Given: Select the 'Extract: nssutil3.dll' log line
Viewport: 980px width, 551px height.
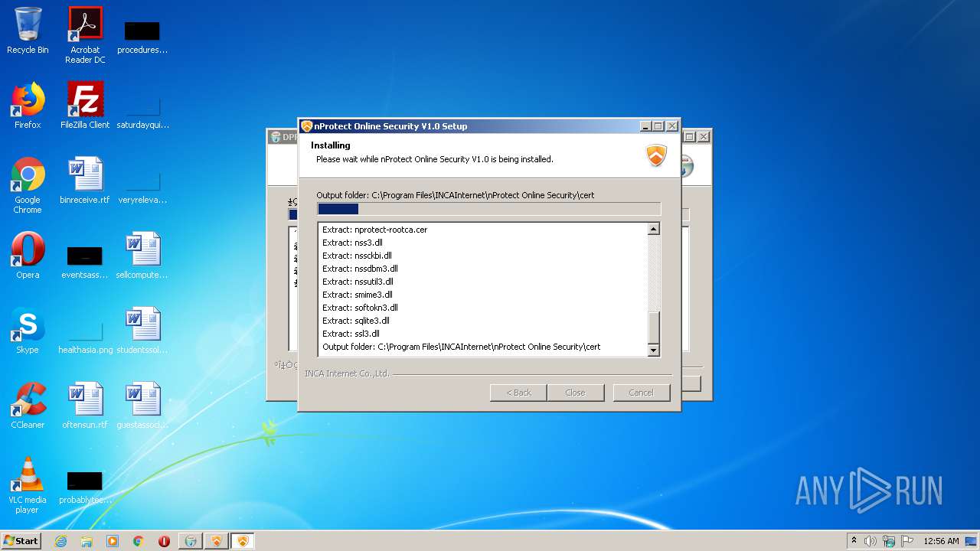Looking at the screenshot, I should click(358, 282).
